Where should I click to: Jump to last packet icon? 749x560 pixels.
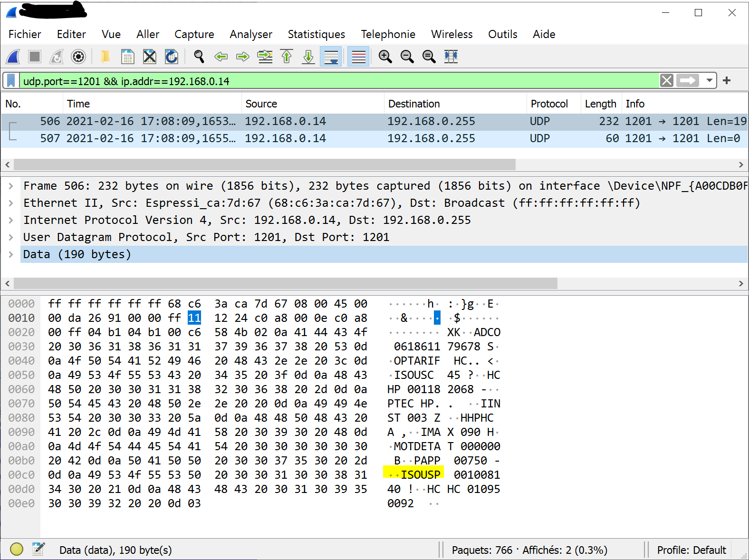(308, 57)
